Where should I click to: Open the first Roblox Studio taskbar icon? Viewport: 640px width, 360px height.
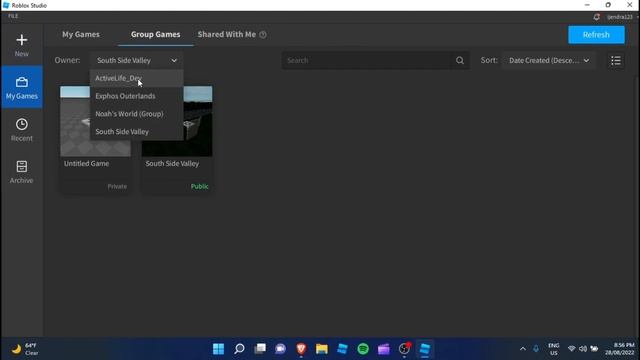coord(342,349)
